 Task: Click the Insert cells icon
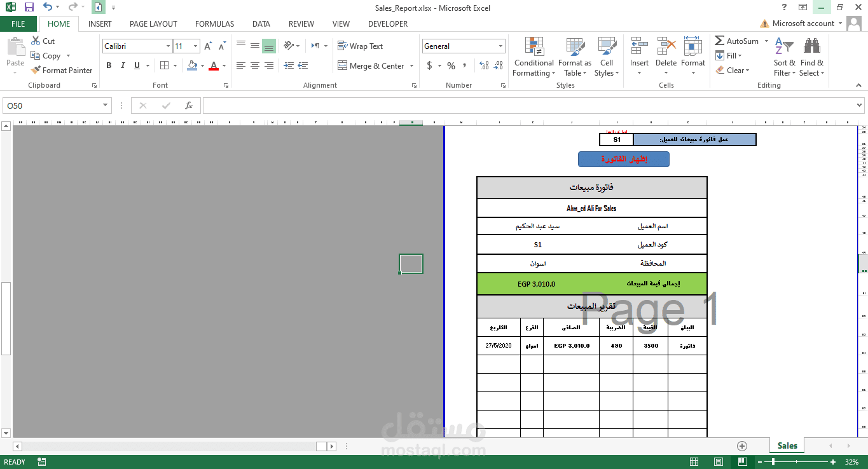point(639,47)
